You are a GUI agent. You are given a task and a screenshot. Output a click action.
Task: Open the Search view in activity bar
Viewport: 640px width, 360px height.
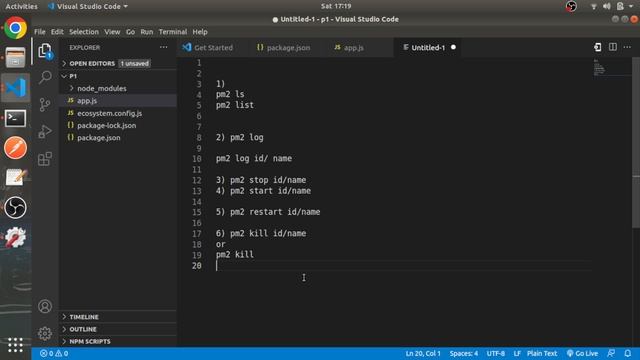click(x=45, y=77)
